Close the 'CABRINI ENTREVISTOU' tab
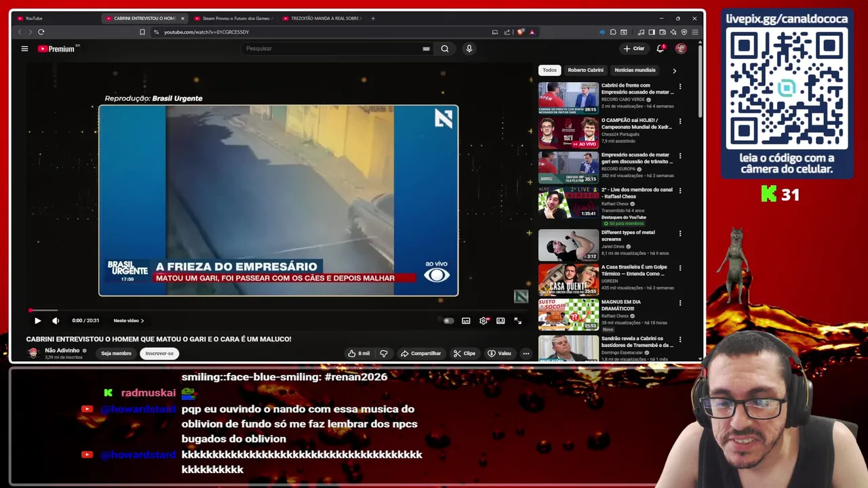Screen dimensions: 868x488 182,18
